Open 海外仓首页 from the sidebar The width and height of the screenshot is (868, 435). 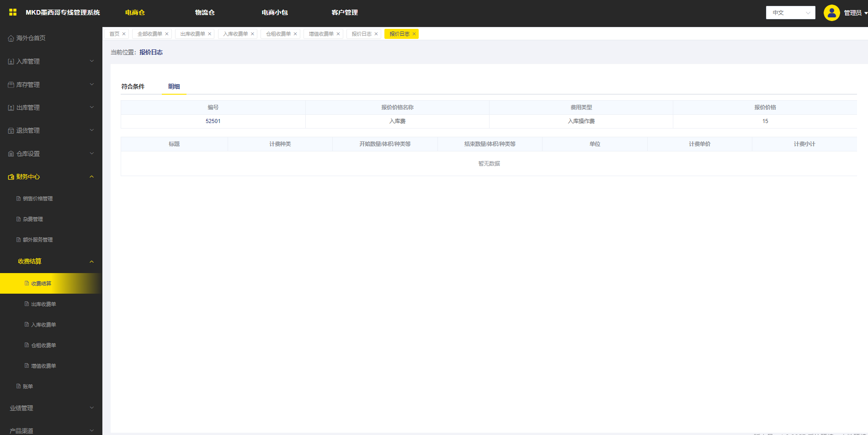[31, 38]
